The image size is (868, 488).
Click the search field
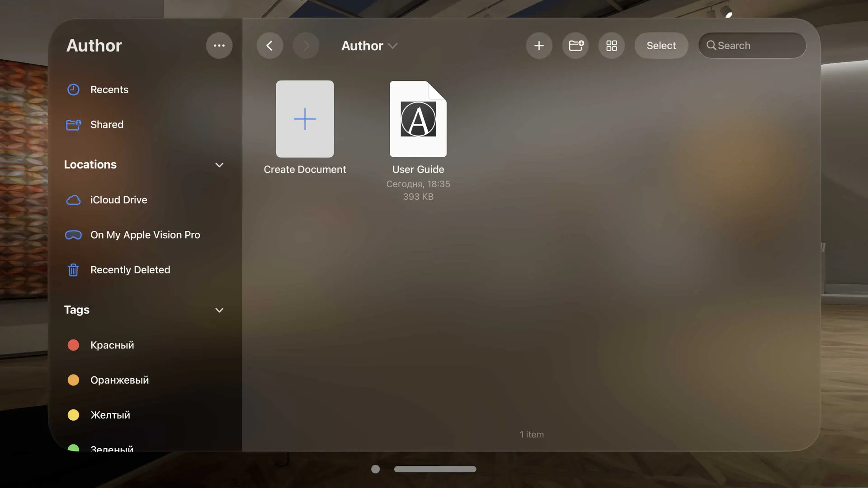click(752, 45)
